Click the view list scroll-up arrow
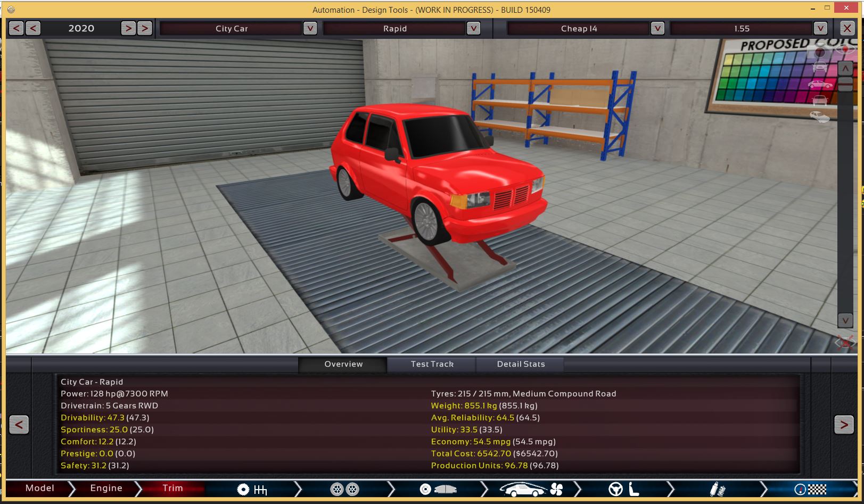This screenshot has height=504, width=864. point(845,68)
